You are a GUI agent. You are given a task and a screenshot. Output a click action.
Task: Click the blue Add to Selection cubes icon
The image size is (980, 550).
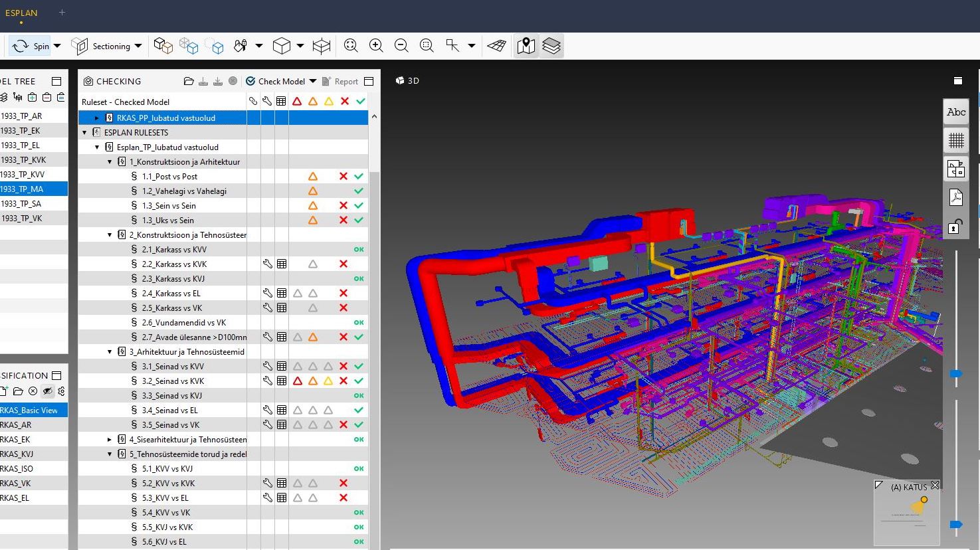coord(189,46)
